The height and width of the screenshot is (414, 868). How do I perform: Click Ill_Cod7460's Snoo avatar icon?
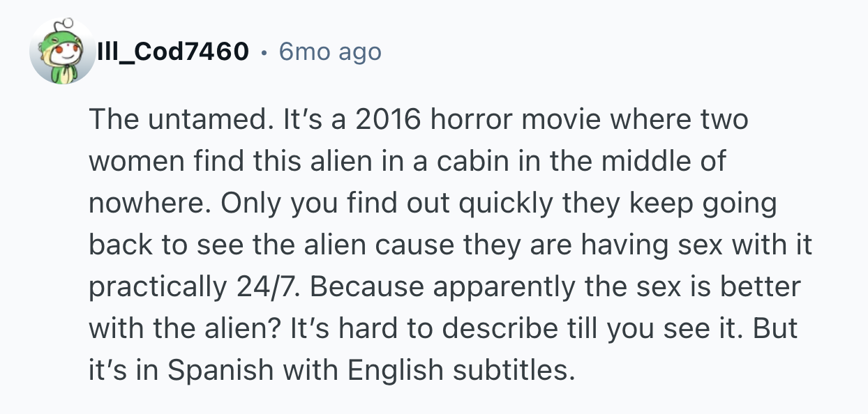(62, 52)
